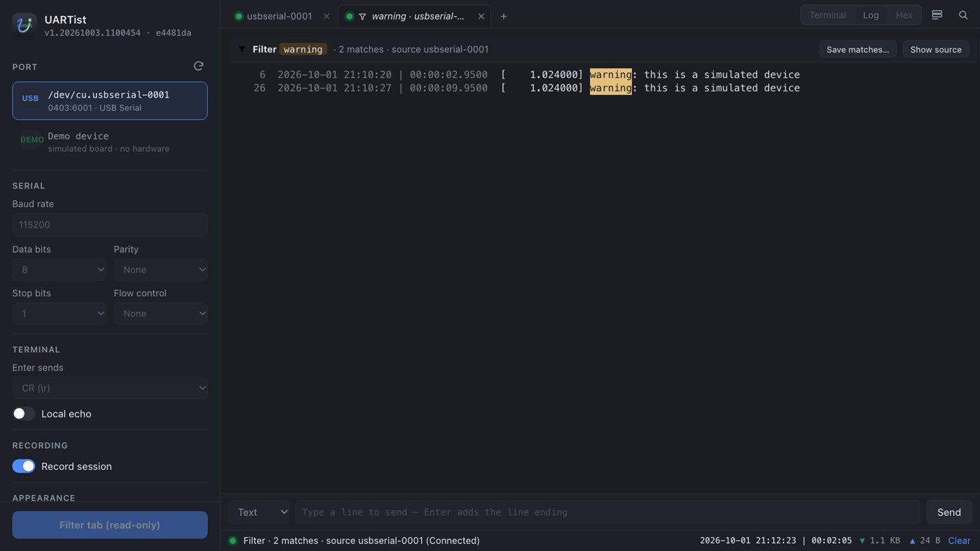Click the filter funnel icon beside Filter

click(242, 49)
